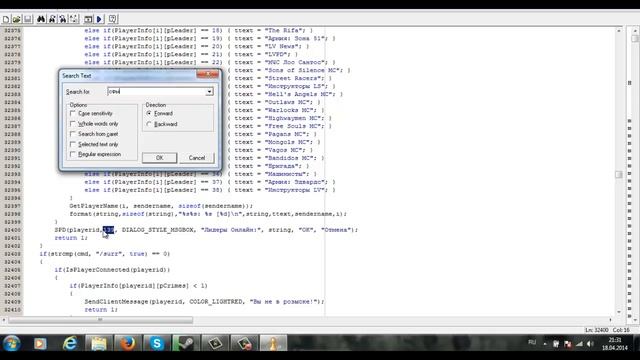This screenshot has width=640, height=360.
Task: Click the pCrimes < 1 condition line
Action: [138, 286]
